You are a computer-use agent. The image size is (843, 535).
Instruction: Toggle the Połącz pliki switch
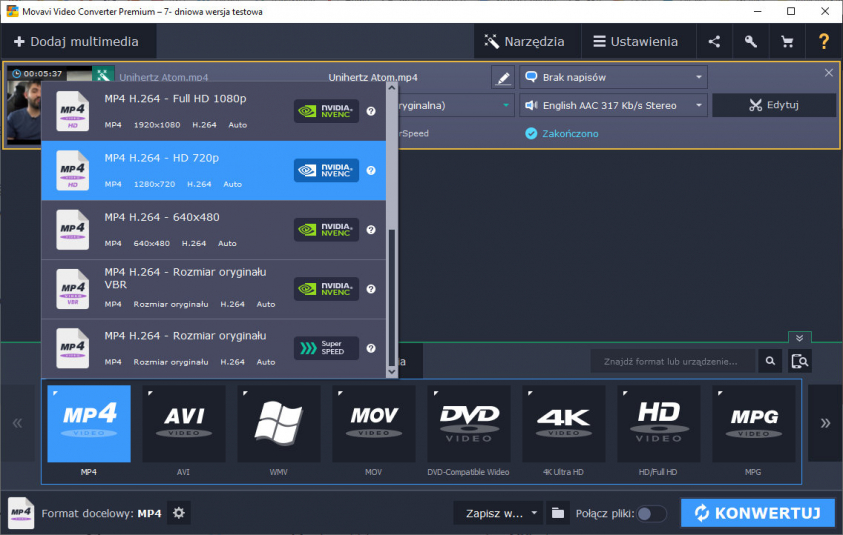(x=651, y=513)
